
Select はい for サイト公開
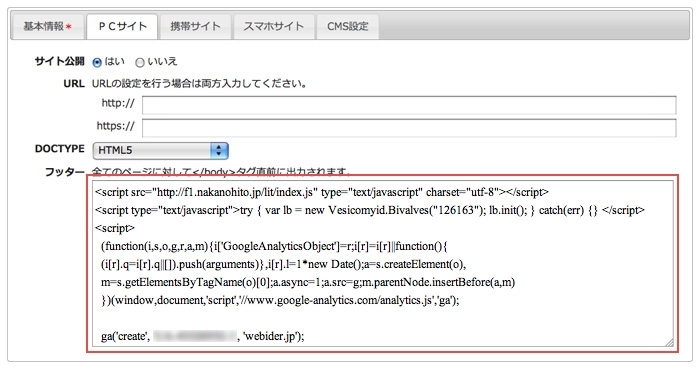(97, 62)
